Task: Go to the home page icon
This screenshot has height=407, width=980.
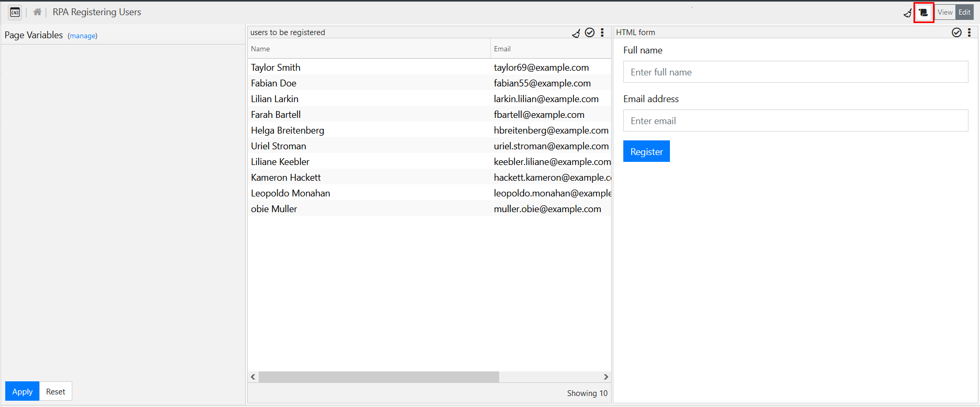Action: 37,12
